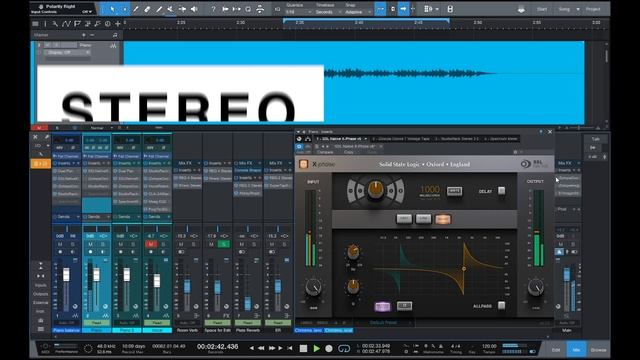This screenshot has height=360, width=640.
Task: Toggle the ALLPASS switch in X-Phase
Action: pos(501,305)
